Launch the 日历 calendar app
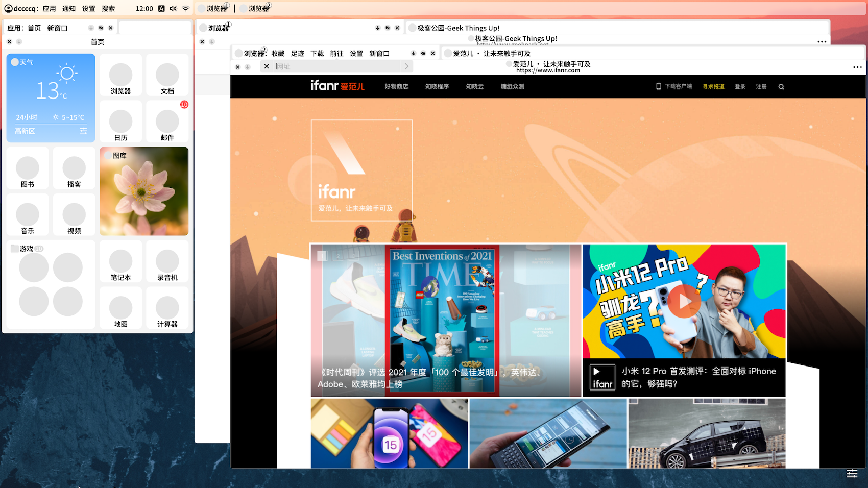Screen dimensions: 868x488 [120, 121]
